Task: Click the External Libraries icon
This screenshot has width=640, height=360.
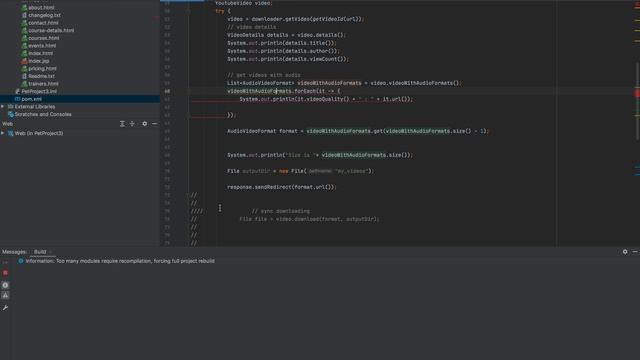Action: click(x=11, y=107)
